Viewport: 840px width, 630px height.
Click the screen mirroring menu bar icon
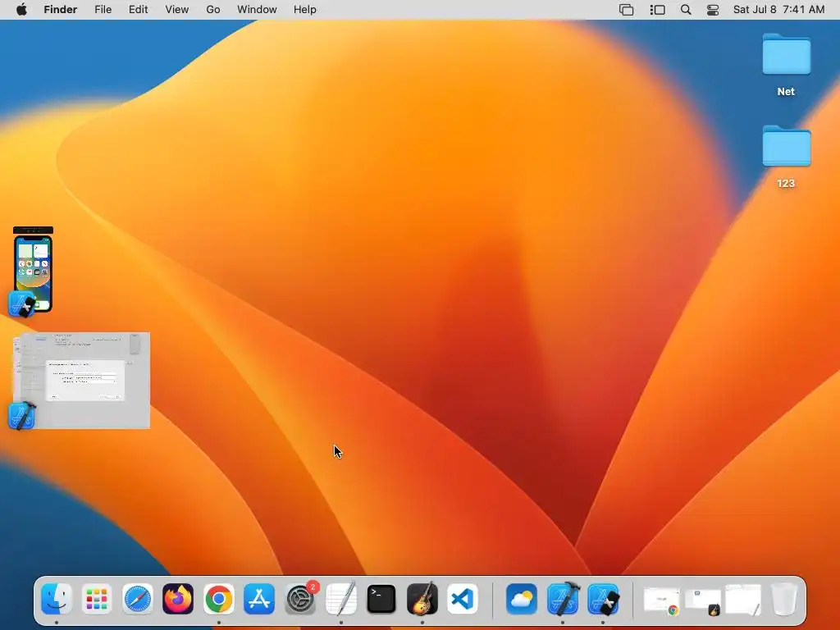626,10
